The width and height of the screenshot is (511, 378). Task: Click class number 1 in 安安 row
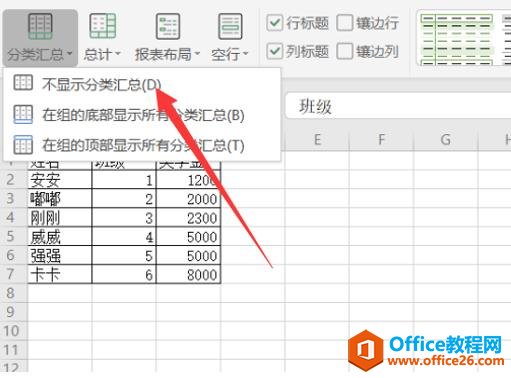124,180
